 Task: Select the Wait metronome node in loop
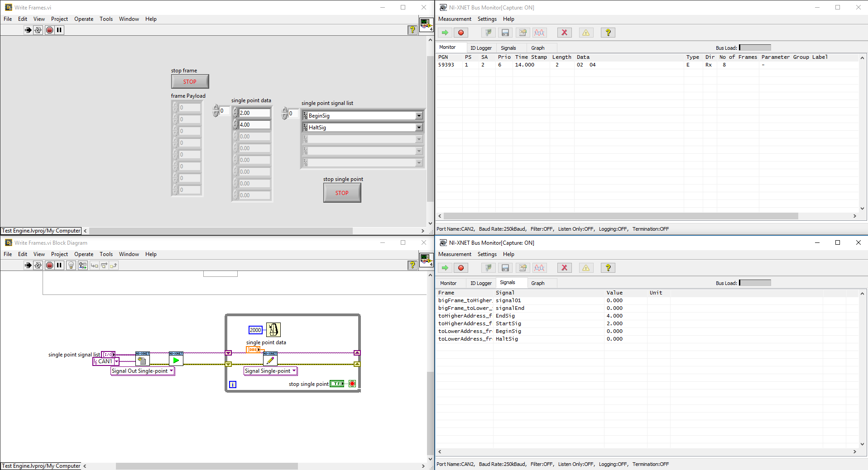point(273,329)
